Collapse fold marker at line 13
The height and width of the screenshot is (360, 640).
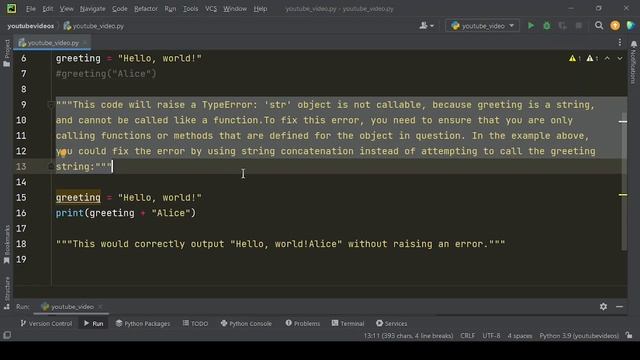(51, 166)
